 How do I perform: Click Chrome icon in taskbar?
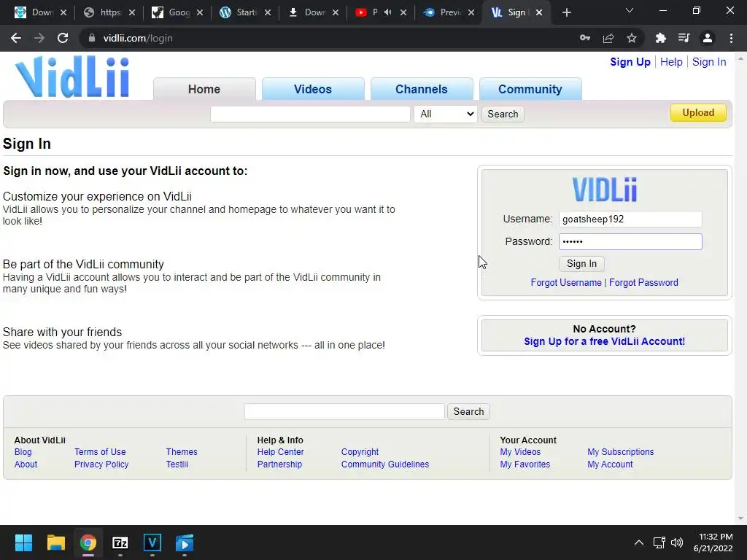point(88,542)
